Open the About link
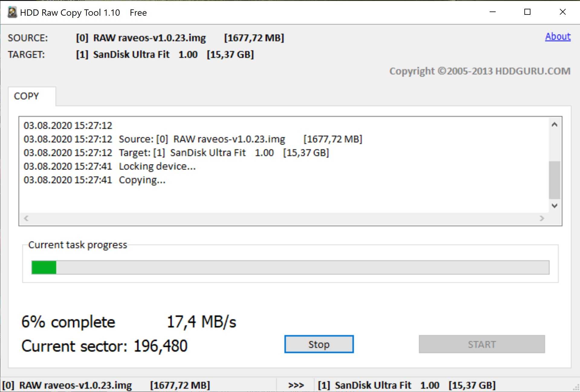The image size is (580, 392). [x=558, y=37]
